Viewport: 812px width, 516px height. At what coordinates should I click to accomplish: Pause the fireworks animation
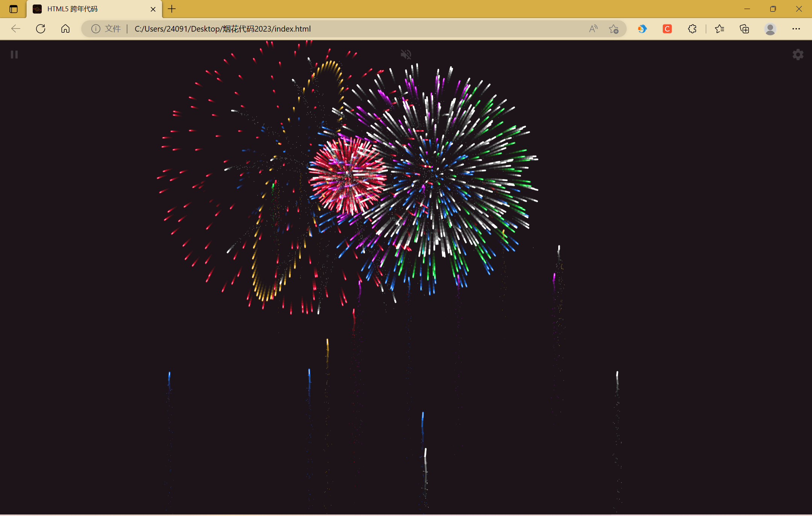click(14, 55)
